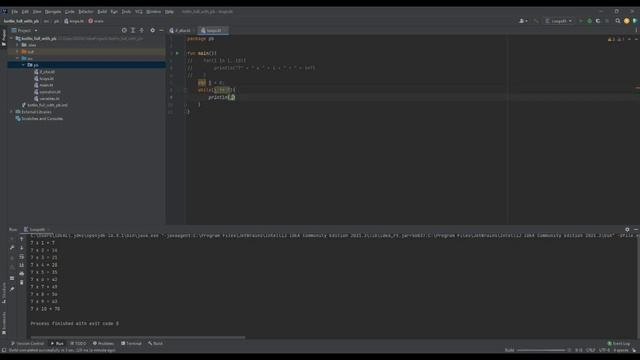Click Collapse All in Project panel
The image size is (640, 360).
coord(142,31)
